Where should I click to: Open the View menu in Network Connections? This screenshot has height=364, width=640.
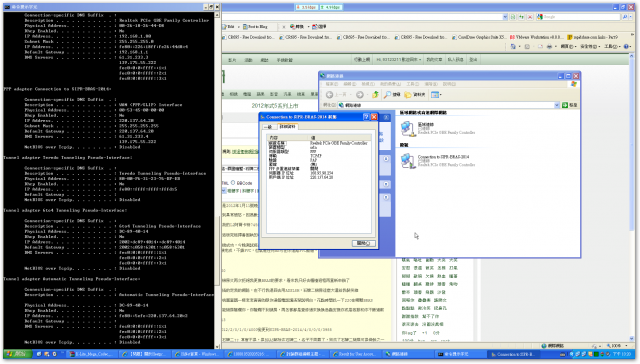point(368,84)
